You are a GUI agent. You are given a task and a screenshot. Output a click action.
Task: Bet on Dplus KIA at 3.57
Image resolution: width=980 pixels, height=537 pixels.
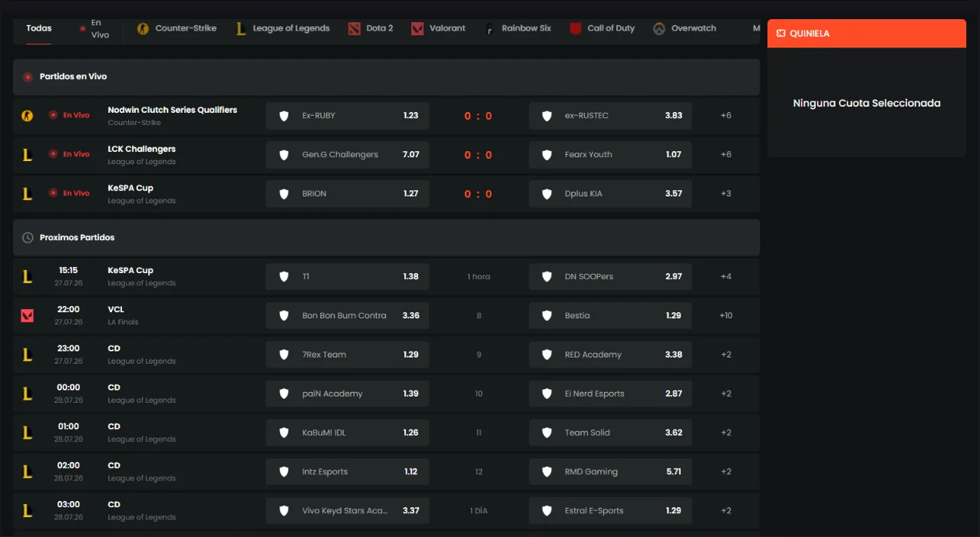tap(610, 194)
